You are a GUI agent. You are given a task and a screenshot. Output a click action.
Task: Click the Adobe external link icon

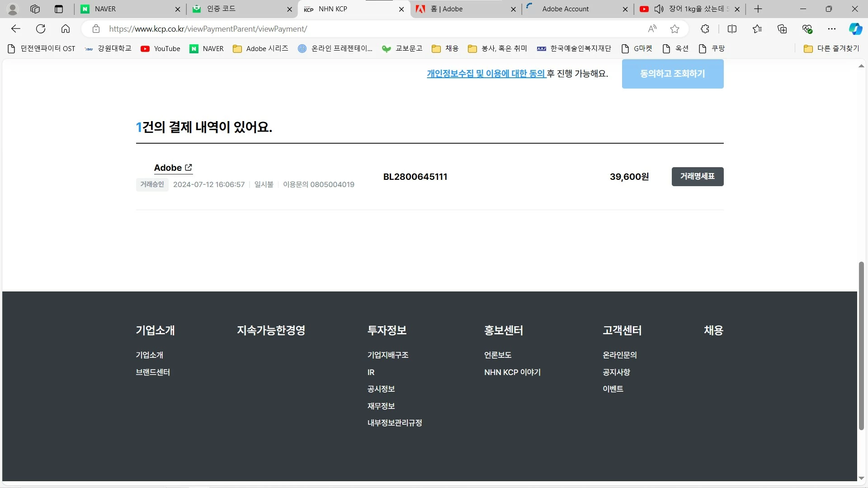coord(189,168)
